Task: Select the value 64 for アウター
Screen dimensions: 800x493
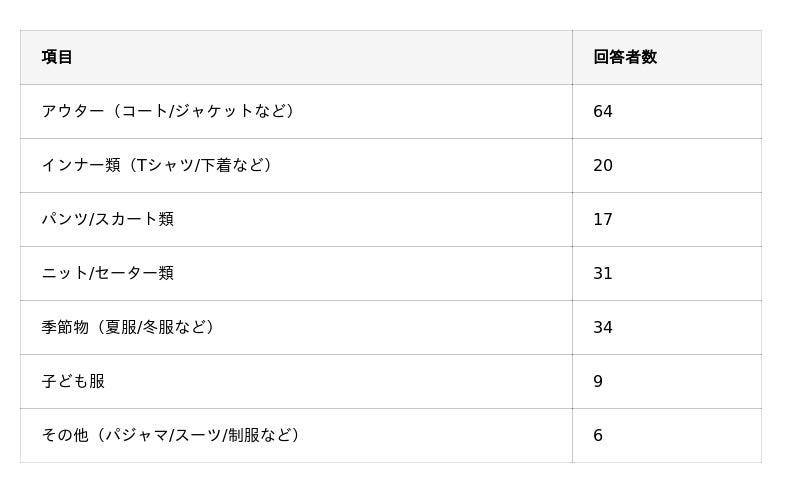Action: pyautogui.click(x=603, y=111)
